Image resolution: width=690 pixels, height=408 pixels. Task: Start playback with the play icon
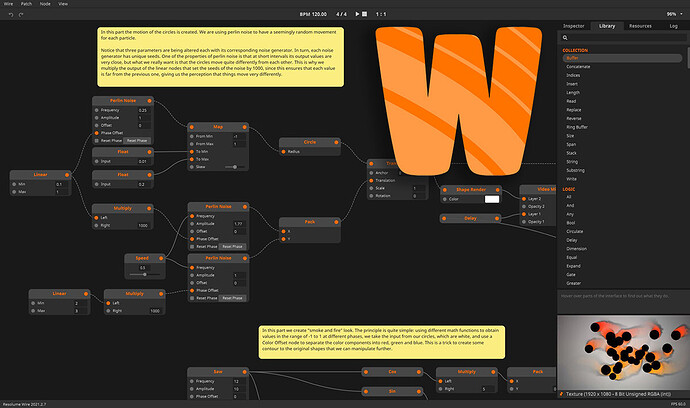tap(357, 14)
